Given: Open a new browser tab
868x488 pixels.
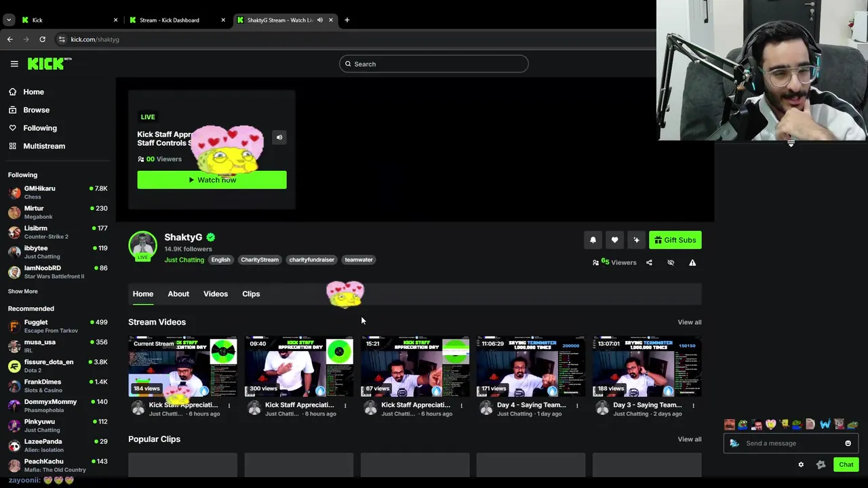Looking at the screenshot, I should coord(347,20).
